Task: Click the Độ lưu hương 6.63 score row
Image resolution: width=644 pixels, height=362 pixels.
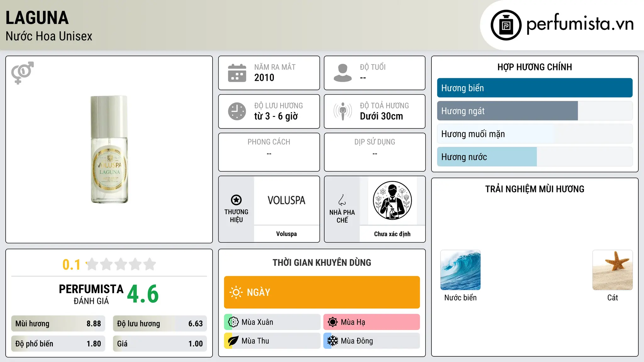Action: pos(160,324)
